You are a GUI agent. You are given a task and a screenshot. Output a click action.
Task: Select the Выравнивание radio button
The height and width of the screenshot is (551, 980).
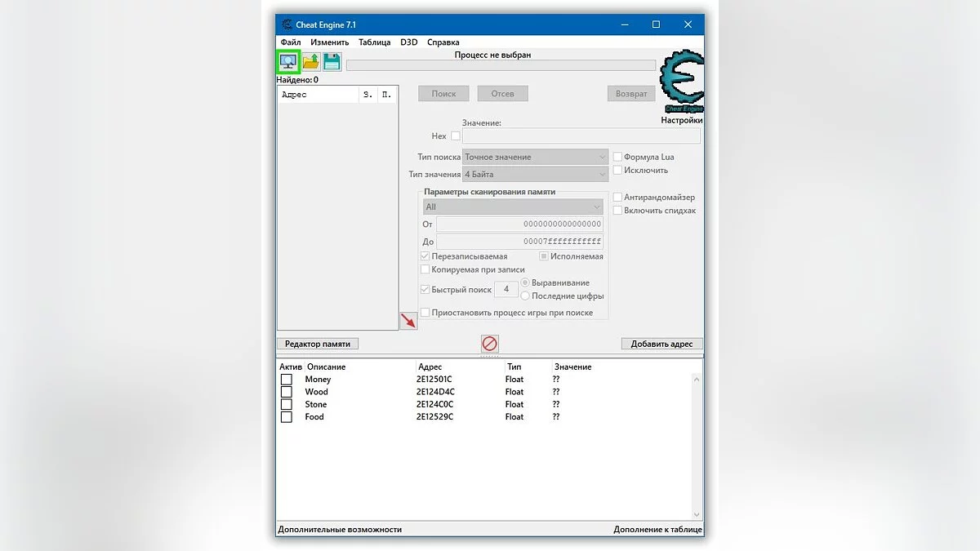525,282
